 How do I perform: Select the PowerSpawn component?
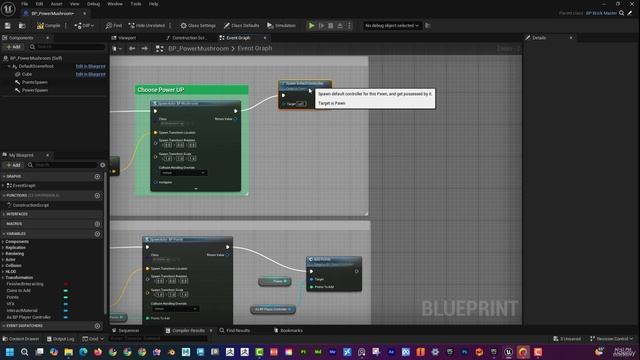click(35, 90)
